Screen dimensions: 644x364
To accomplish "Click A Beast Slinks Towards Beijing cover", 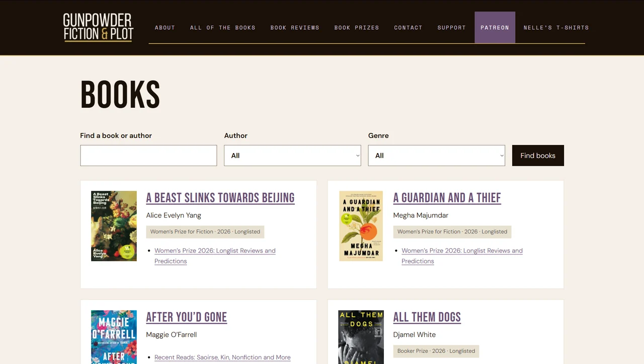I will tap(114, 226).
